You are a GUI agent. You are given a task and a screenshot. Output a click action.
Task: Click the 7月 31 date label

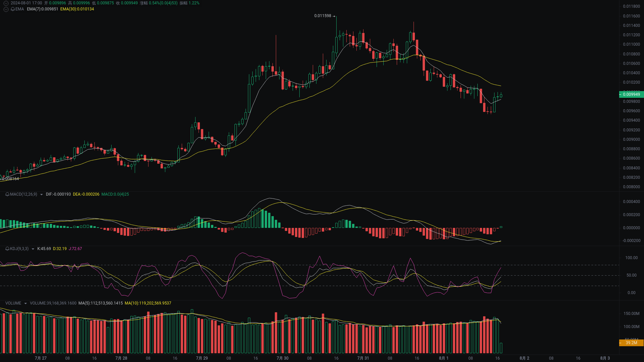(x=363, y=358)
